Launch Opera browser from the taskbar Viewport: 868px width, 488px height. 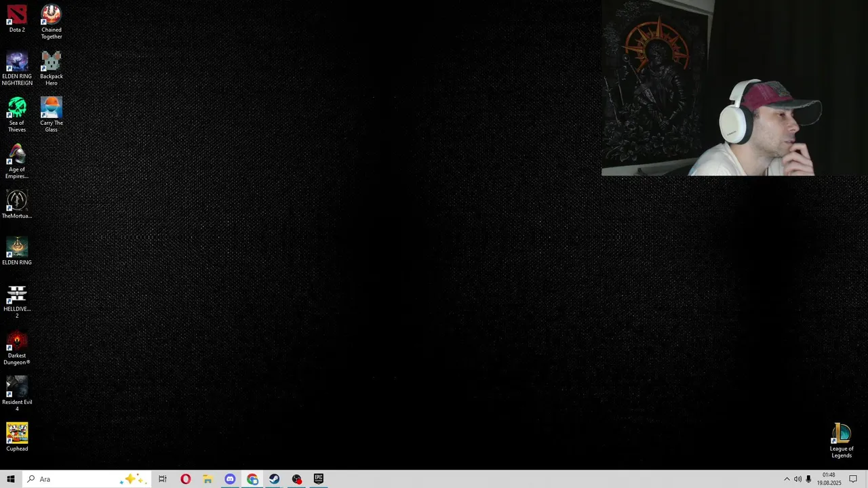[x=185, y=479]
